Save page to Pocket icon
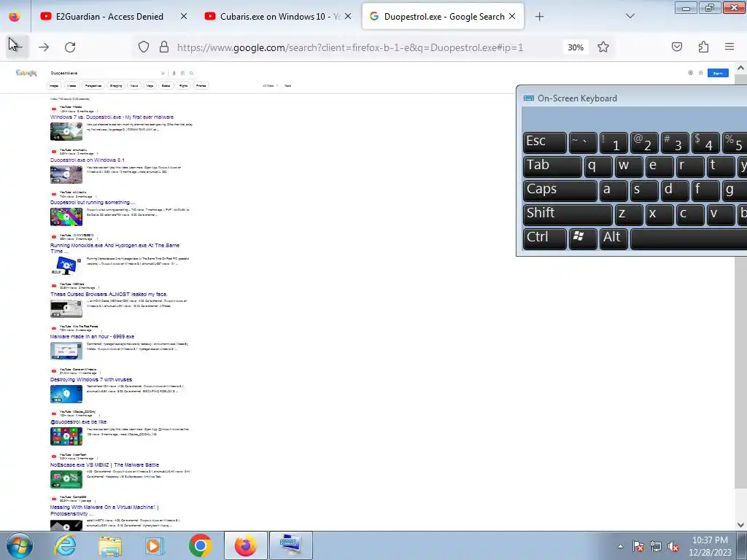The height and width of the screenshot is (560, 747). point(676,47)
